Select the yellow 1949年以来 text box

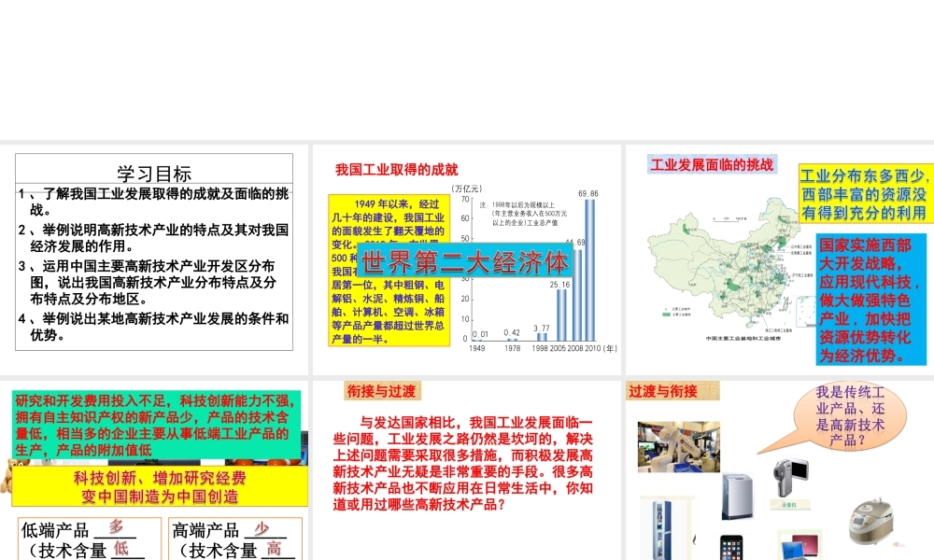[x=389, y=271]
